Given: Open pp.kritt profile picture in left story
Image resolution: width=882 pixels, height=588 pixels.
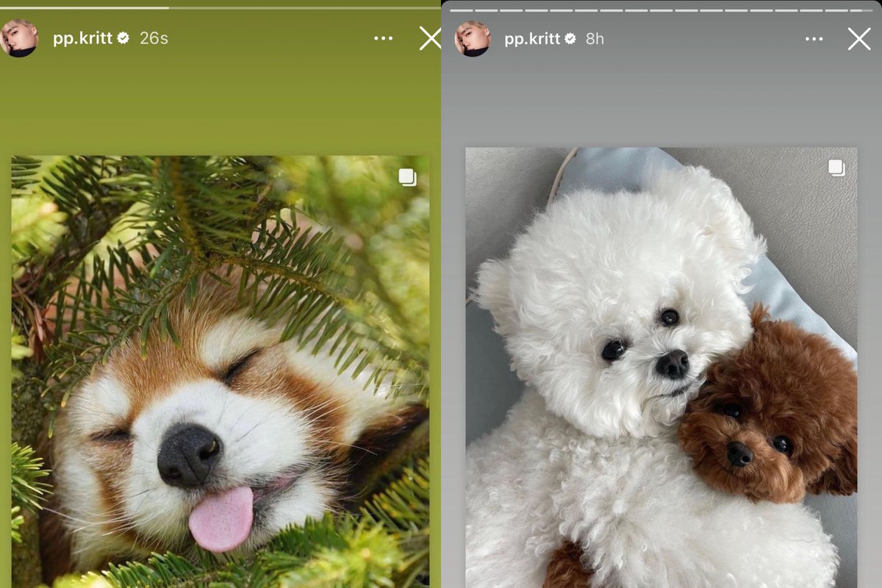Looking at the screenshot, I should coord(19,38).
